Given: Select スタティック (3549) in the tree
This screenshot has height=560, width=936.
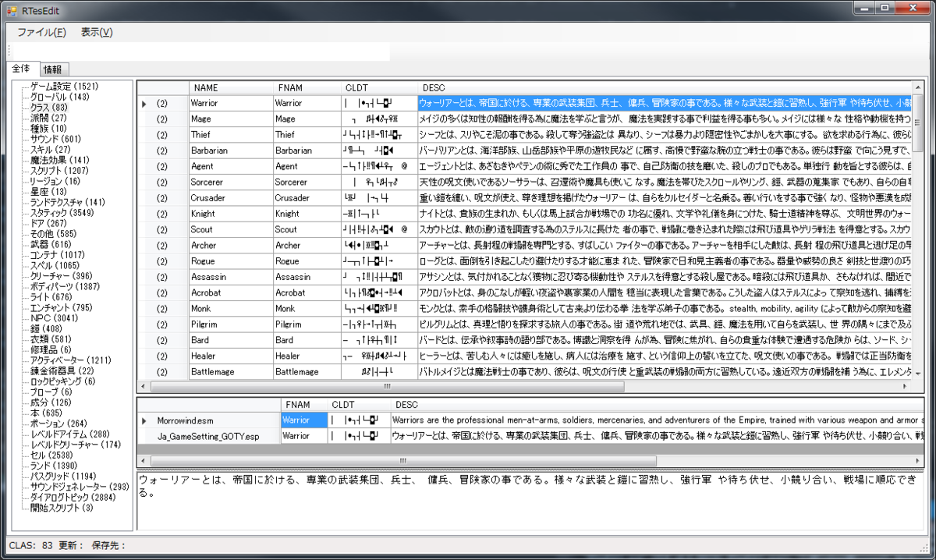Looking at the screenshot, I should coord(62,212).
